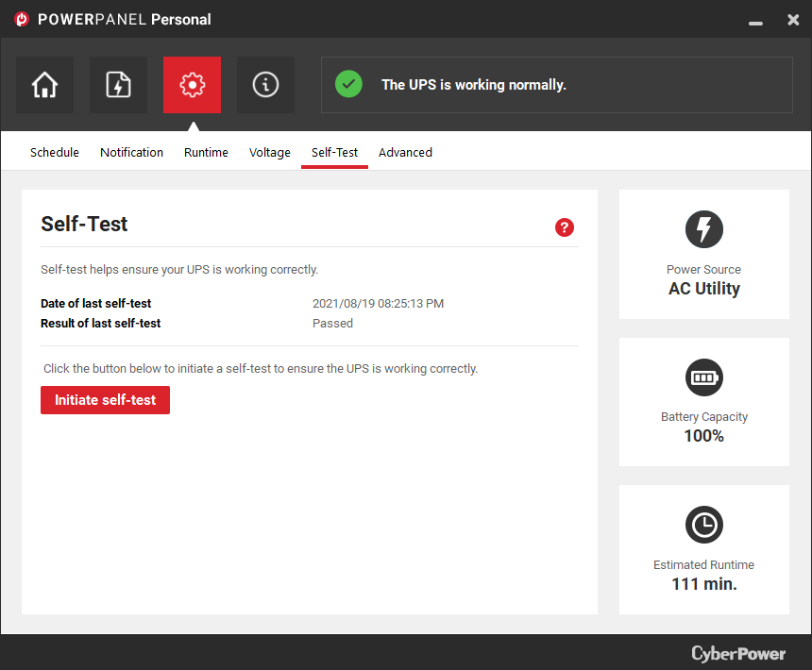
Task: Click the 'Power Source' label
Action: pos(703,270)
